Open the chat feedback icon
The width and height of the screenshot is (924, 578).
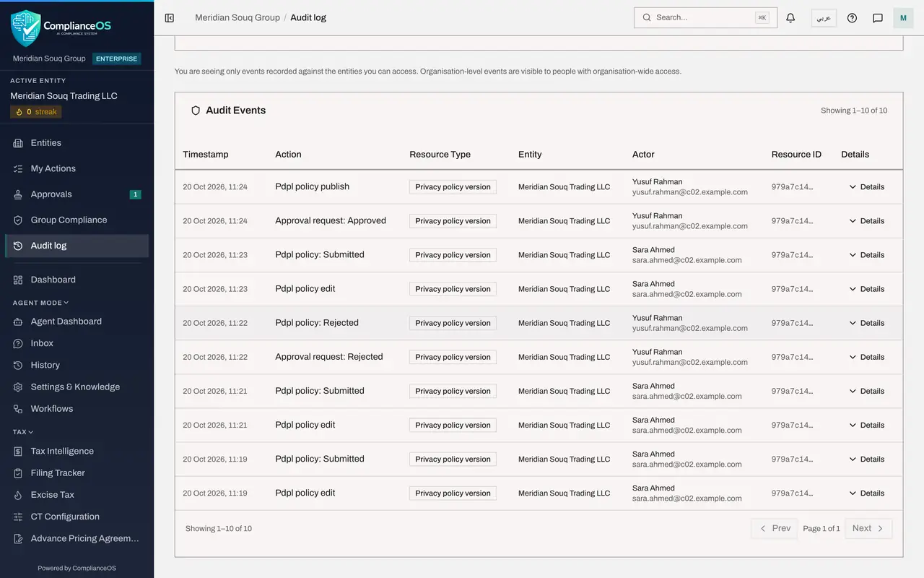click(x=878, y=18)
